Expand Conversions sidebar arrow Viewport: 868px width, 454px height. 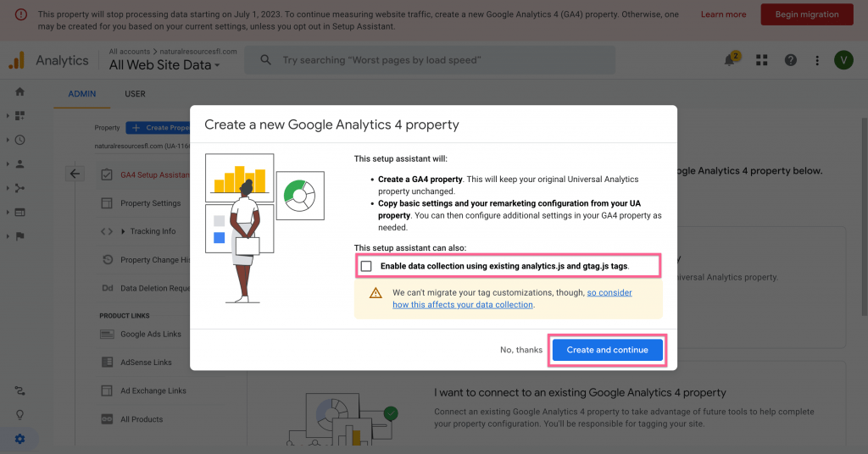(x=8, y=236)
